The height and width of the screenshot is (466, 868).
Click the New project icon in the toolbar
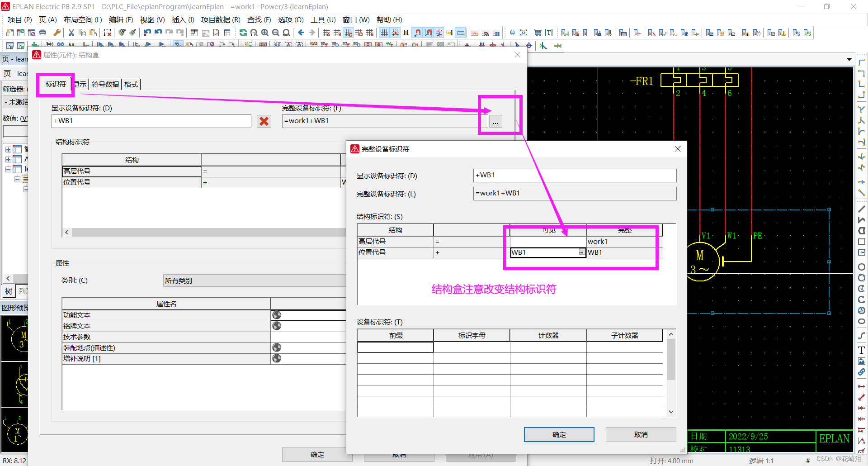[10, 33]
